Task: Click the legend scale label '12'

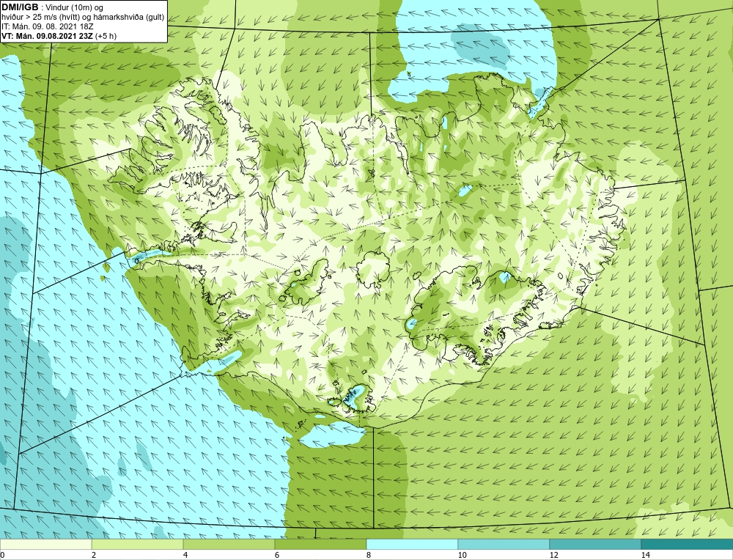Action: tap(554, 555)
